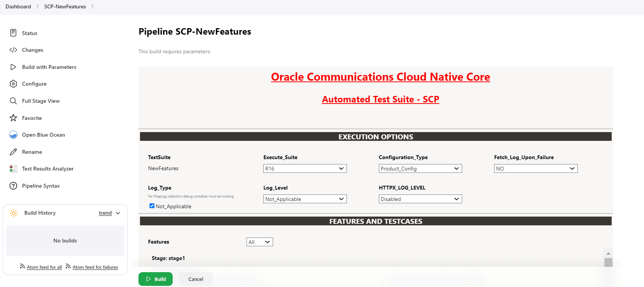Click the Cancel button

click(x=196, y=279)
